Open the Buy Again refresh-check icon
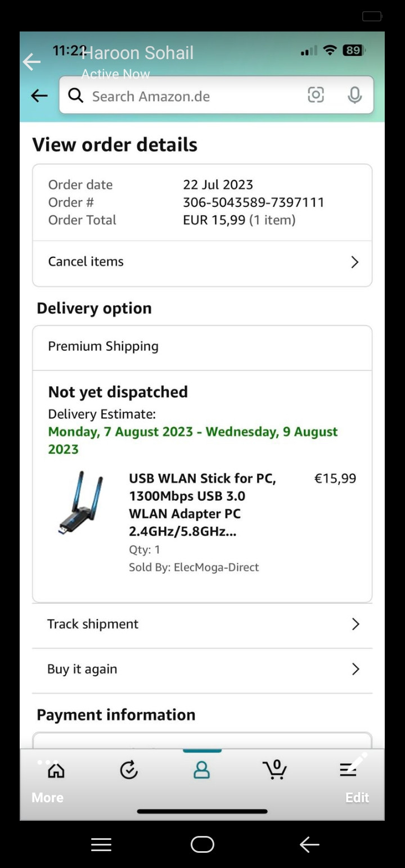This screenshot has height=868, width=405. point(129,770)
